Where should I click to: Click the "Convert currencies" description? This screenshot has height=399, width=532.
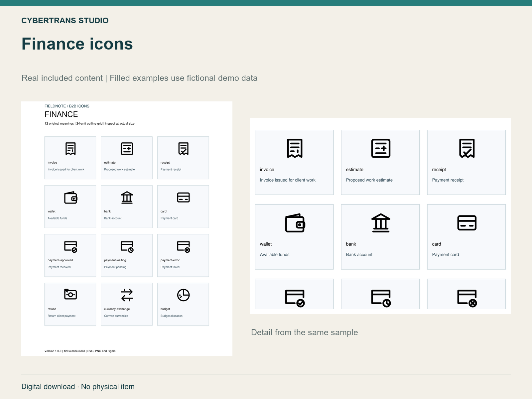(x=116, y=316)
